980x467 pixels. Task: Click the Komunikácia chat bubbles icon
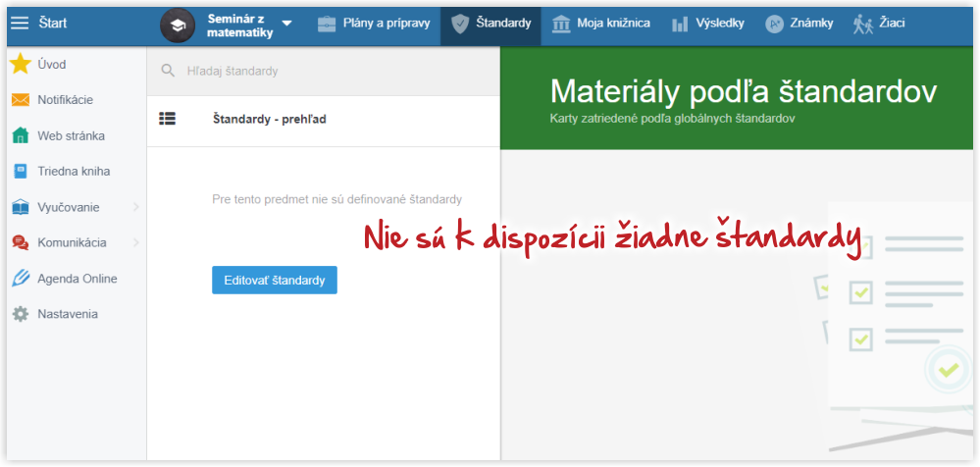point(21,242)
